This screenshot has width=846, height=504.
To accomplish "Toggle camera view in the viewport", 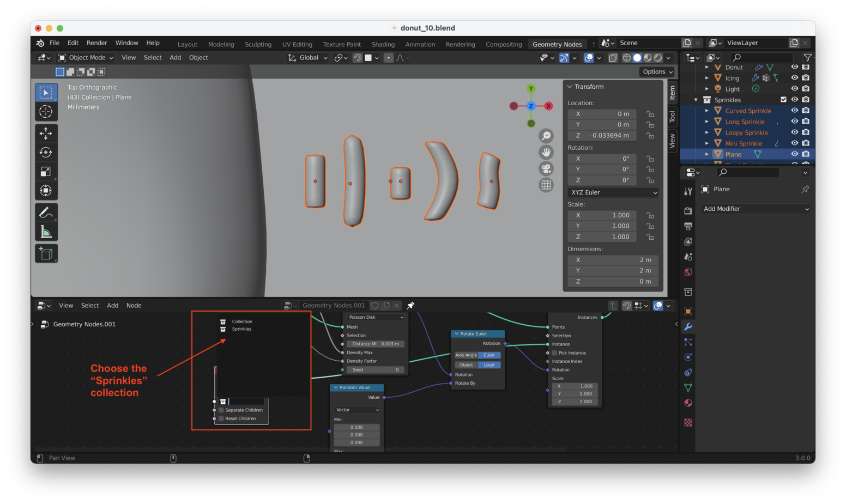I will pyautogui.click(x=546, y=169).
